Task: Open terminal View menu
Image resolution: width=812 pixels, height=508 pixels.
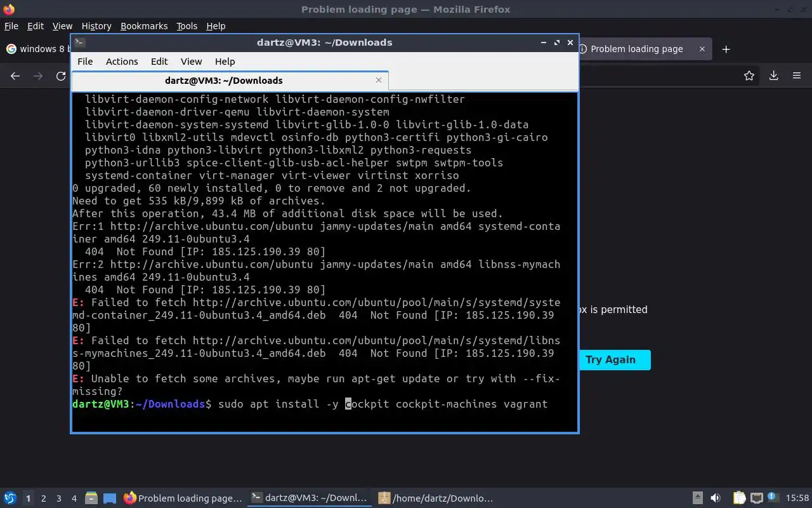Action: pos(191,62)
